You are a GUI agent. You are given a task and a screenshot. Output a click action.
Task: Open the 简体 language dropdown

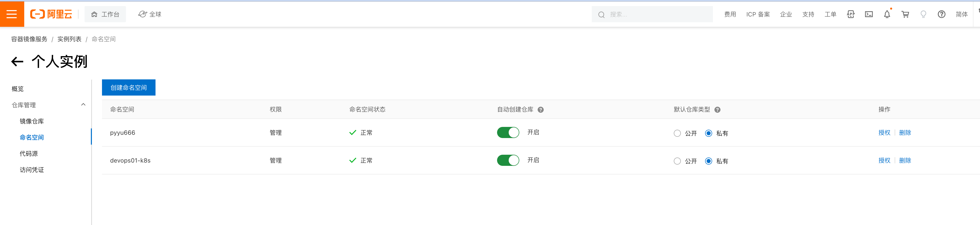pyautogui.click(x=961, y=14)
